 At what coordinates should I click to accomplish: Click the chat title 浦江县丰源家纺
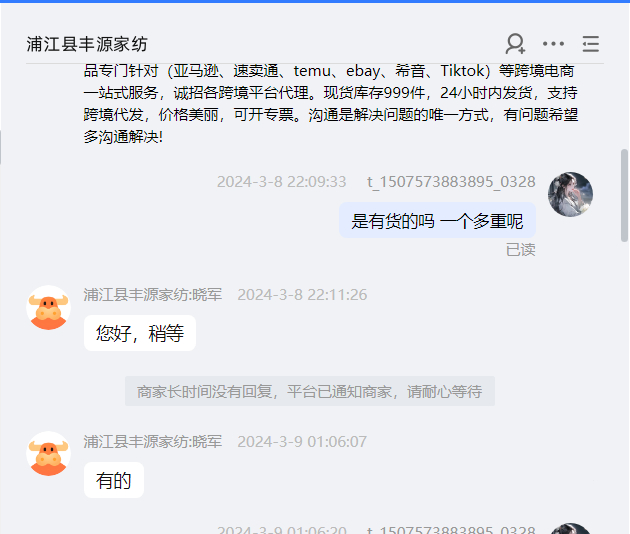click(87, 44)
